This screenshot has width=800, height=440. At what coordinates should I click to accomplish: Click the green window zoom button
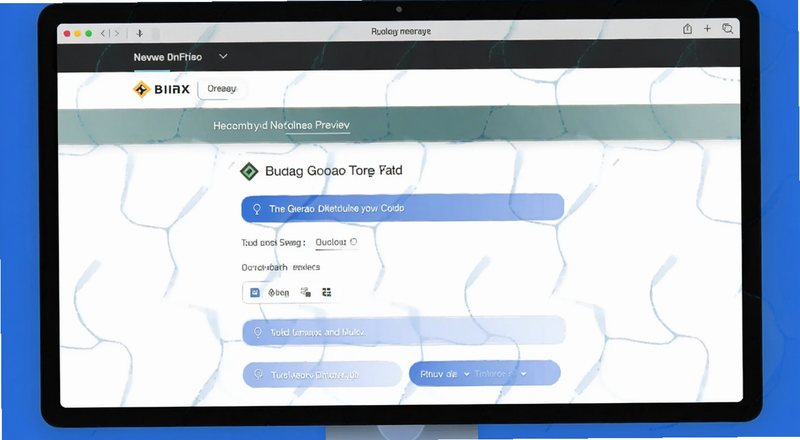tap(88, 33)
